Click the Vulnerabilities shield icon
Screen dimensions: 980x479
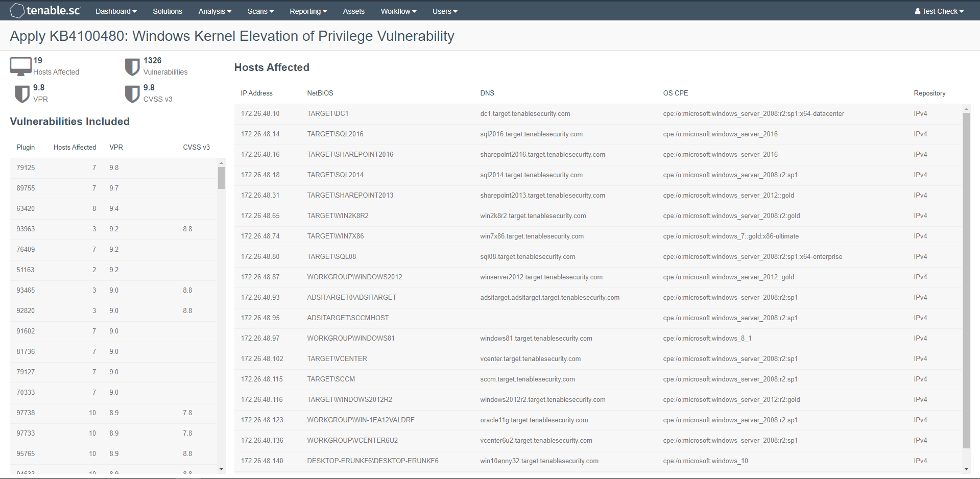click(132, 66)
